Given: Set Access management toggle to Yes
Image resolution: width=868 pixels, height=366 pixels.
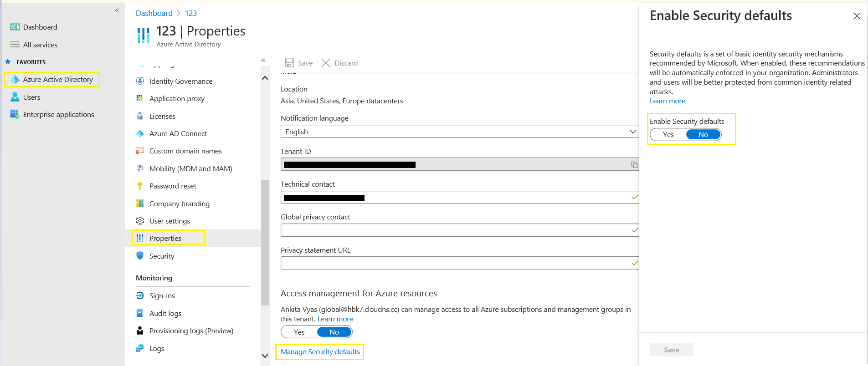Looking at the screenshot, I should coord(299,332).
